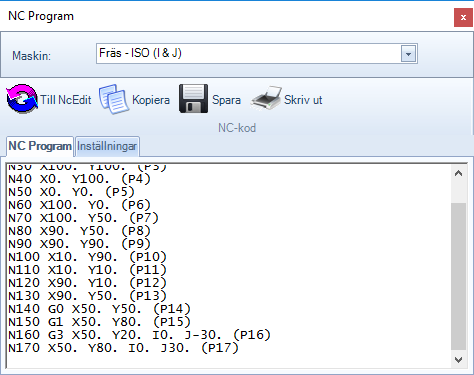Click the Skriv ut printer icon

click(266, 98)
